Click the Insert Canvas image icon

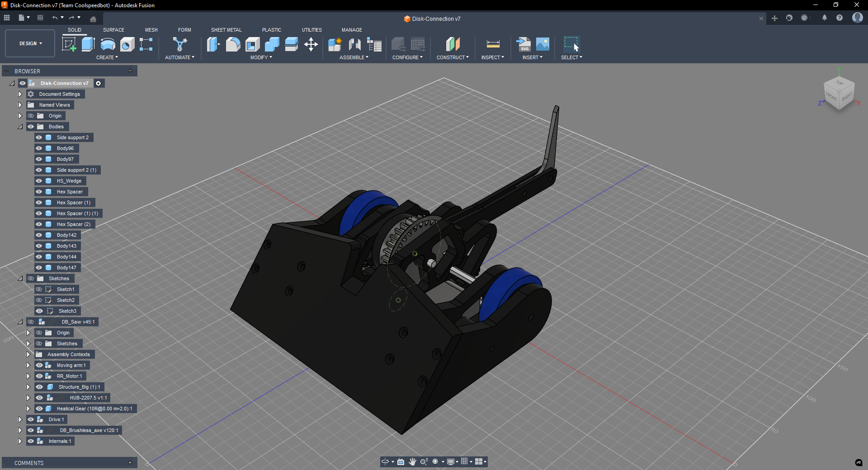point(542,44)
